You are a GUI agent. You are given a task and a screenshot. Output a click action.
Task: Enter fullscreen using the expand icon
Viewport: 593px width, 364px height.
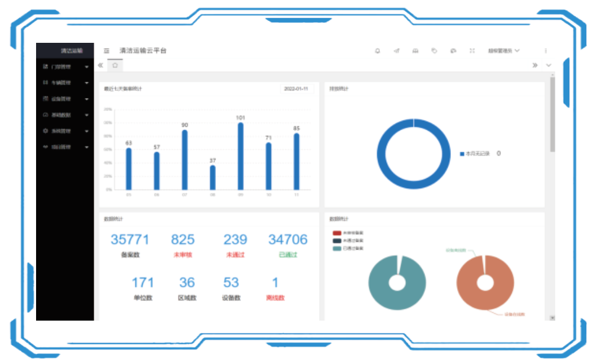472,51
